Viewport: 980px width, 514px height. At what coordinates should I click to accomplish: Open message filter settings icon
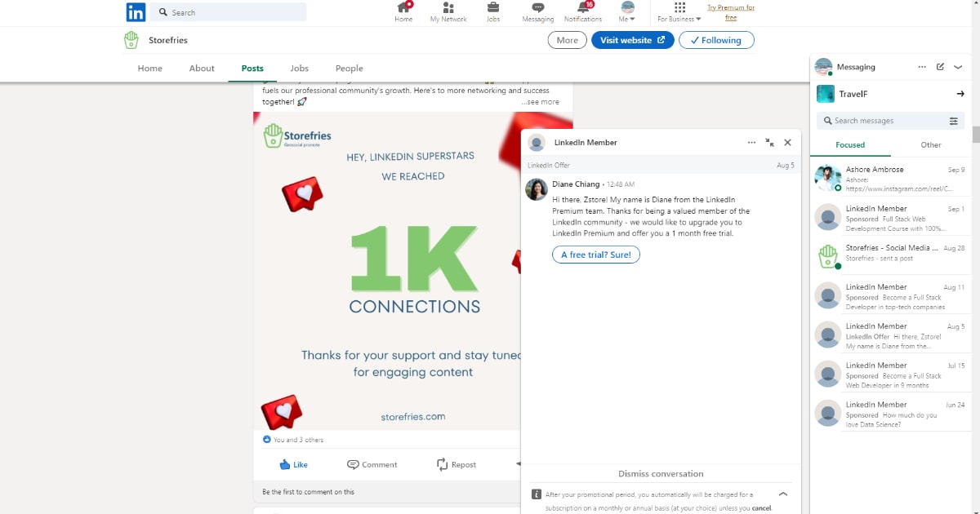tap(953, 121)
